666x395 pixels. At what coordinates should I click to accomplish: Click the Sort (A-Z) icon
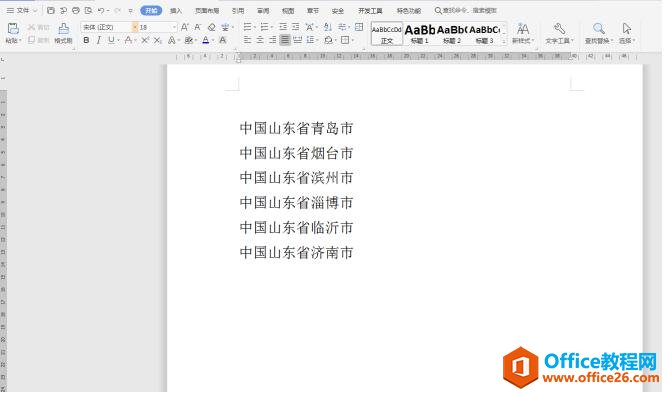coord(327,27)
